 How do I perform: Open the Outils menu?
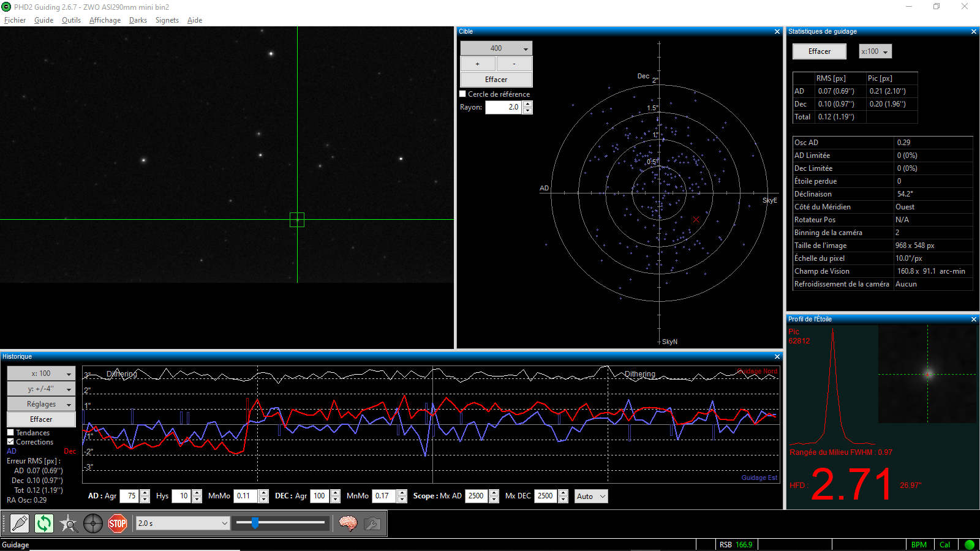pyautogui.click(x=71, y=20)
